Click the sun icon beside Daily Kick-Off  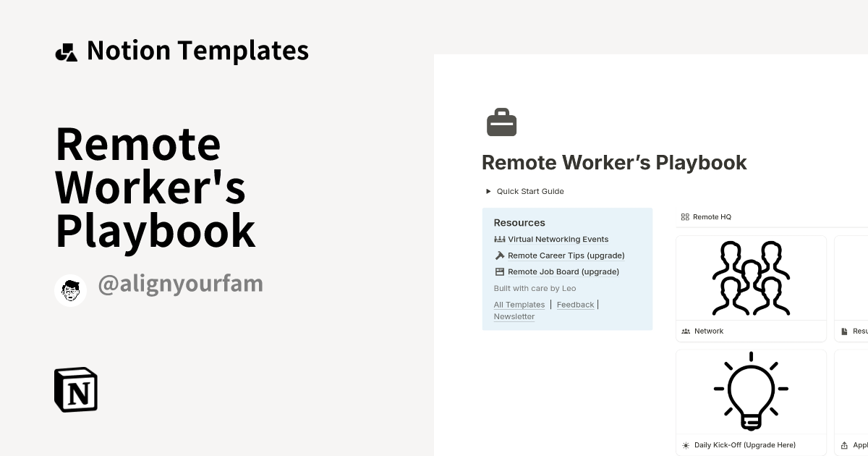click(684, 445)
